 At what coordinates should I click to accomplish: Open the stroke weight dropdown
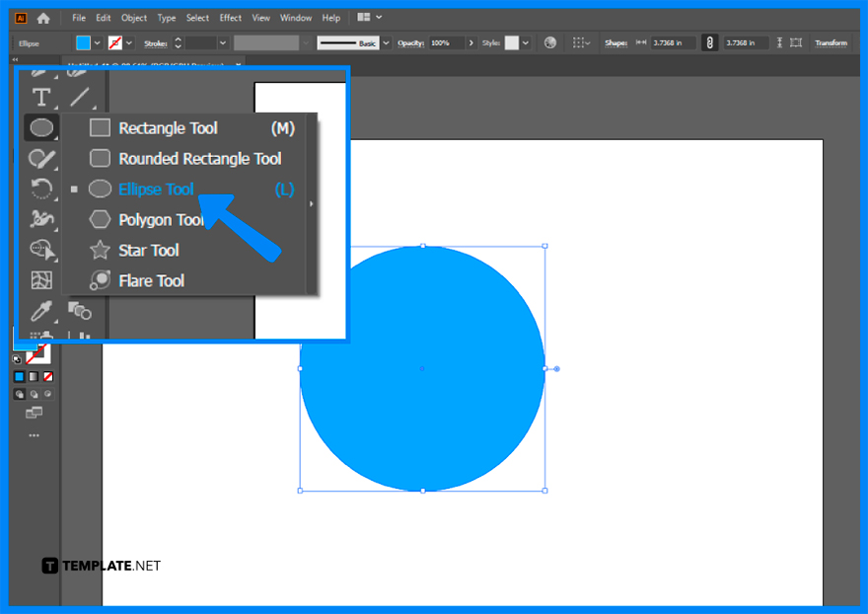[x=224, y=42]
